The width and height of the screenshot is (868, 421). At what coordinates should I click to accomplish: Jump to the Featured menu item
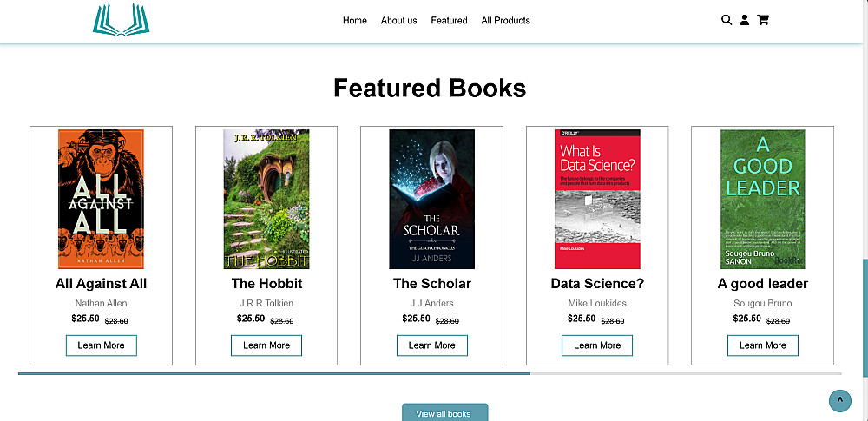pyautogui.click(x=449, y=21)
